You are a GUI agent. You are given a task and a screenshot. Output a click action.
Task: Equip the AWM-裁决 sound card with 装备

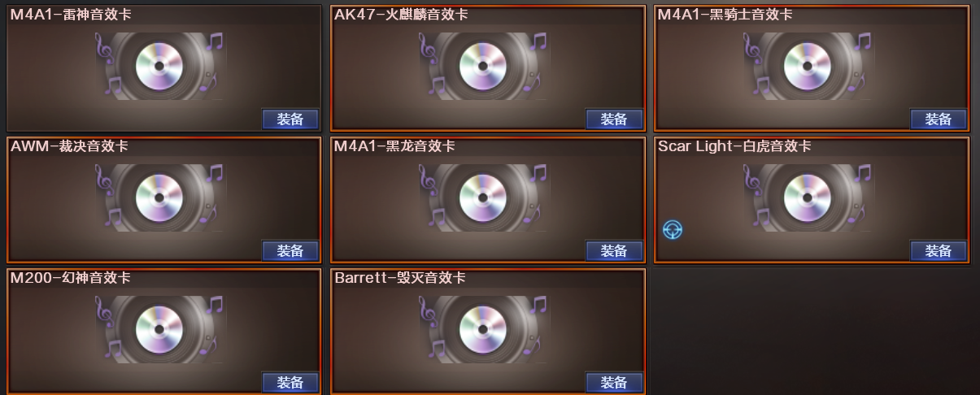tap(290, 251)
